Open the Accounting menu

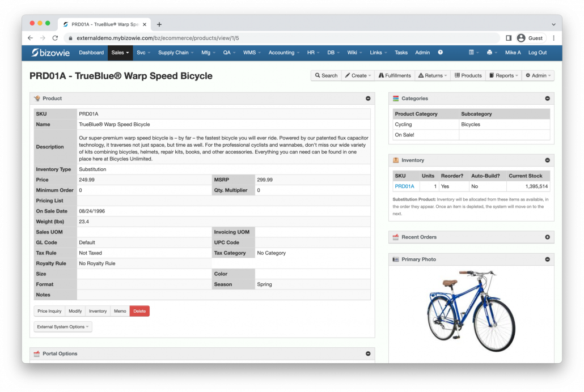click(284, 53)
